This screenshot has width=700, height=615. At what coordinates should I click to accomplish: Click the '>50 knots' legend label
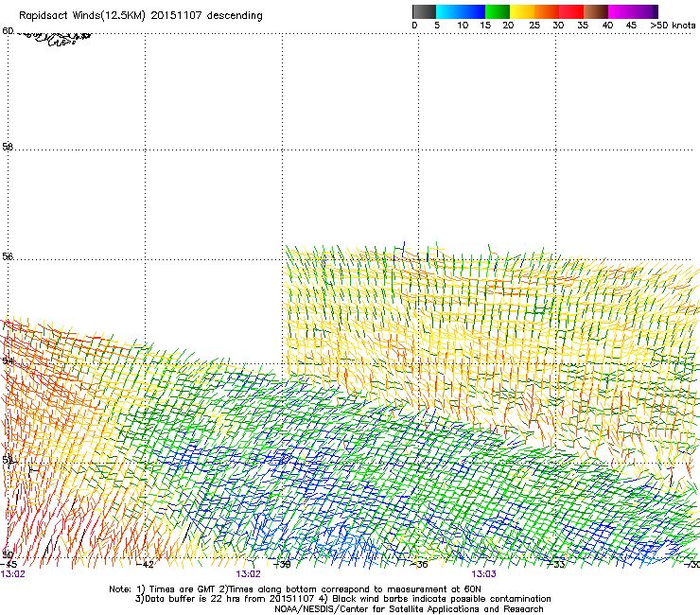[x=673, y=26]
